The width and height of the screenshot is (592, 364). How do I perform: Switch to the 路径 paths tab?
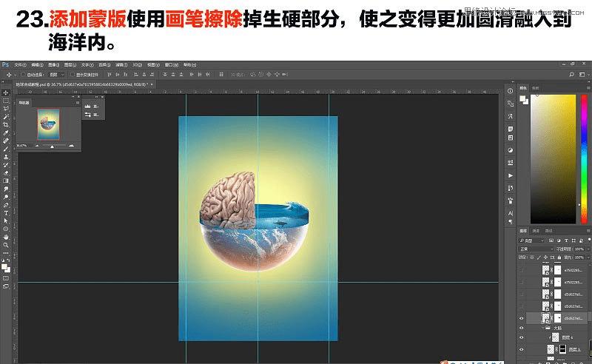pyautogui.click(x=548, y=231)
